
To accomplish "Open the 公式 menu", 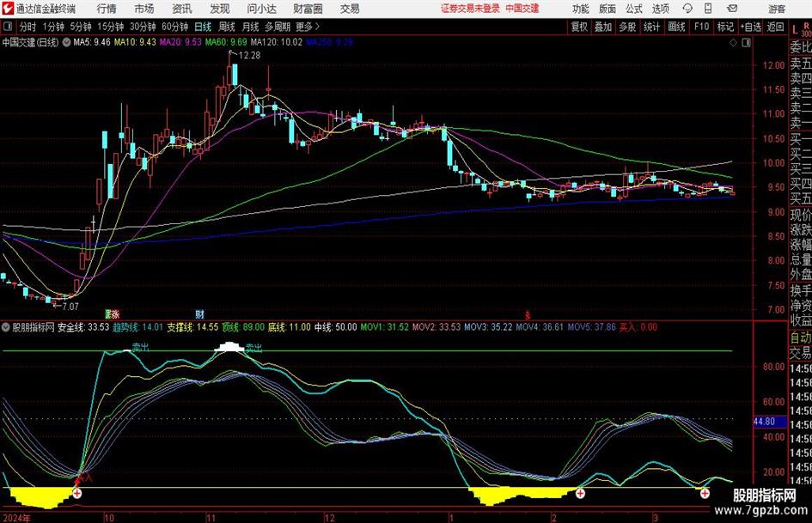I will coord(634,9).
